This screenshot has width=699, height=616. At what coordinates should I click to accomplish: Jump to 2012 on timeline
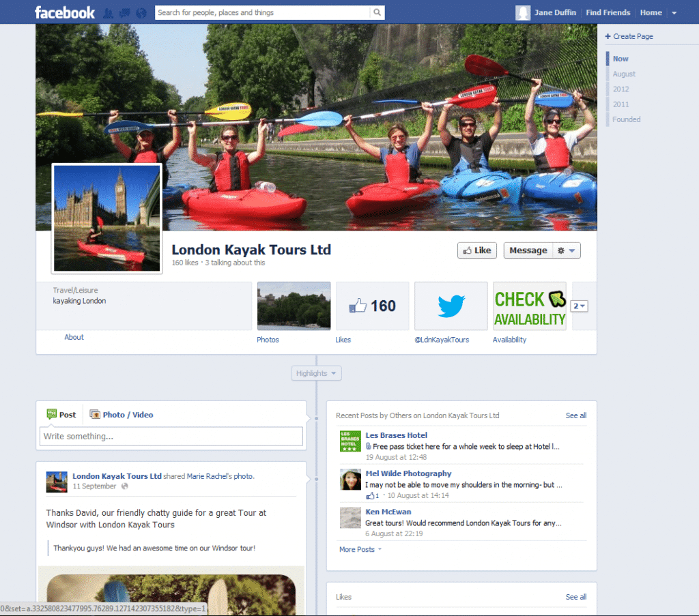click(x=620, y=89)
